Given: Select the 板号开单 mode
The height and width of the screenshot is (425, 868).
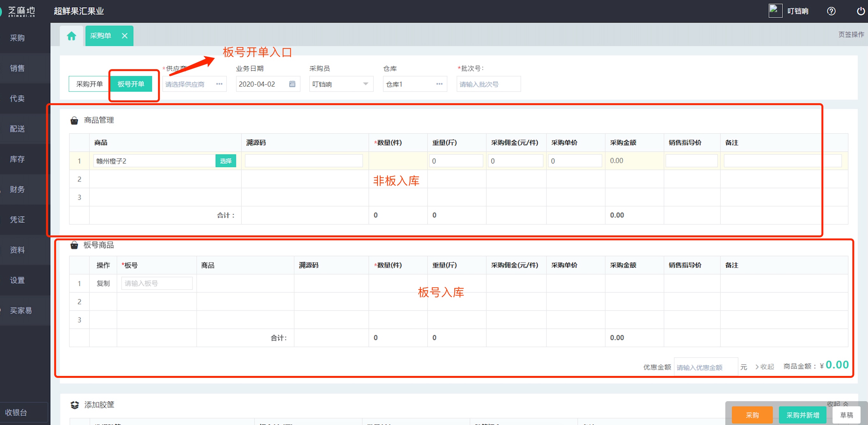Looking at the screenshot, I should 131,84.
